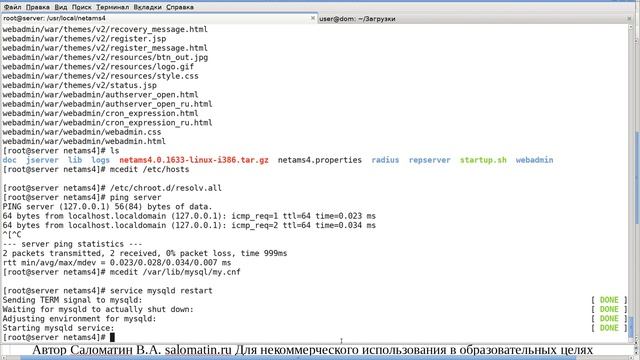Click DONE status next to Starting mysqld service
Viewport: 640px width, 360px height.
(x=609, y=329)
